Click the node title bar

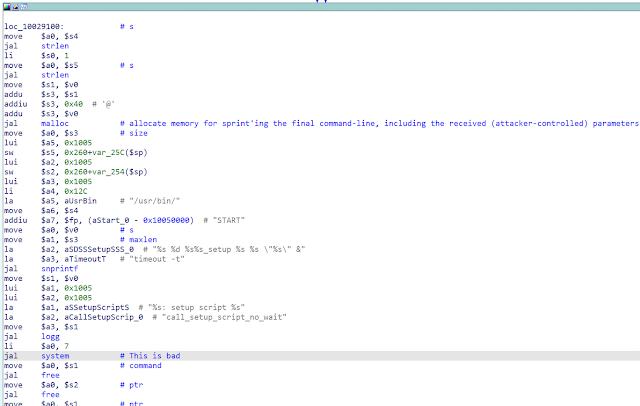coord(321,7)
